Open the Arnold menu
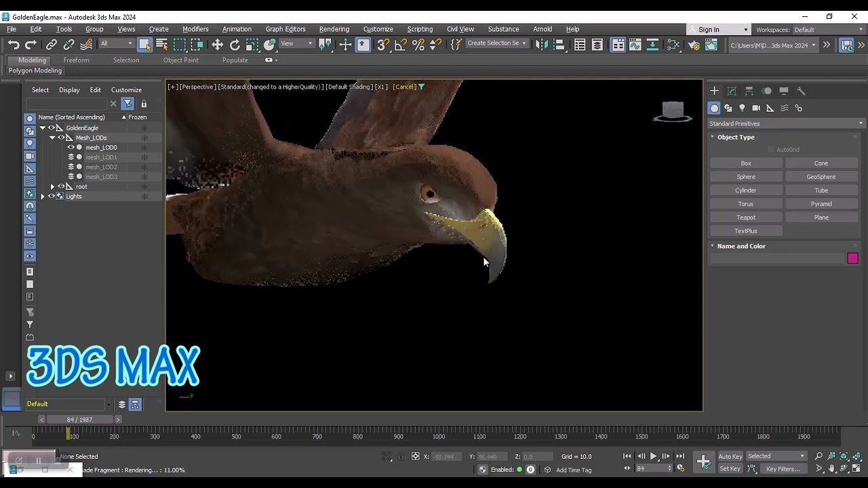 (542, 29)
